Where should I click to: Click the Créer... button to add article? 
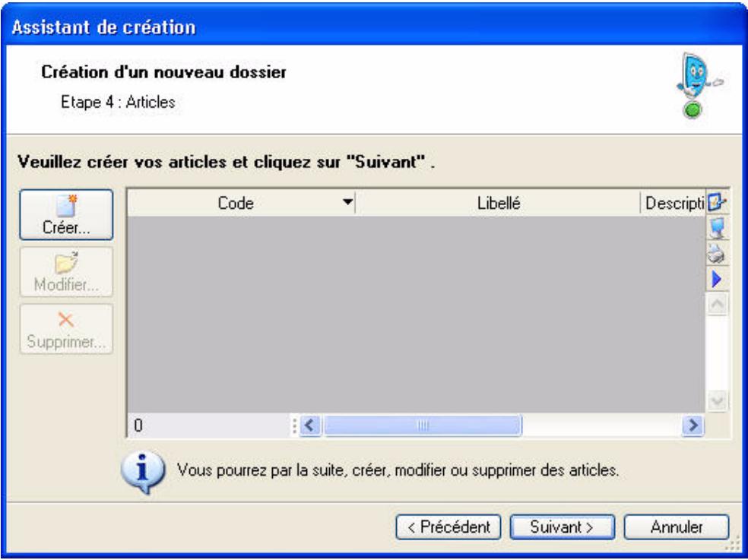point(66,214)
